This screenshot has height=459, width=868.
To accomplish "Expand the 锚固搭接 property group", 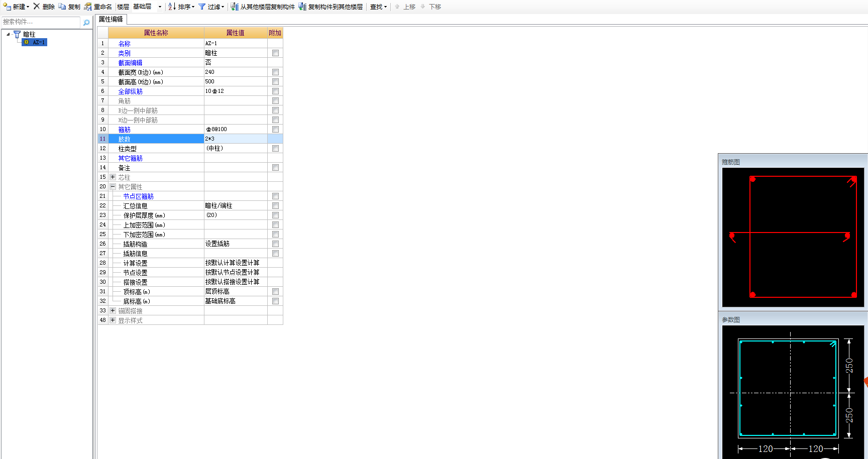I will (113, 310).
